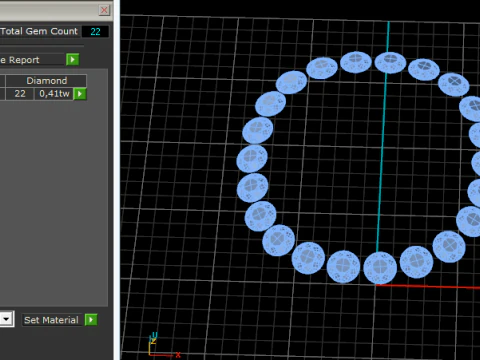This screenshot has width=480, height=360.
Task: Open the dropdown beside Set Material
Action: (x=6, y=319)
